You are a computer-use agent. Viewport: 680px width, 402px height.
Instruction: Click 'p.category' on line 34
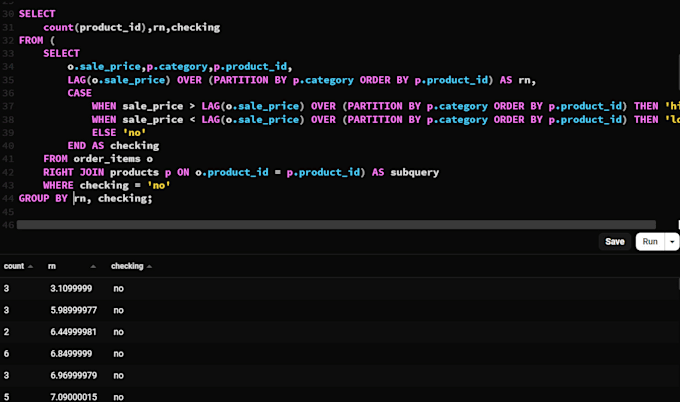[177, 67]
